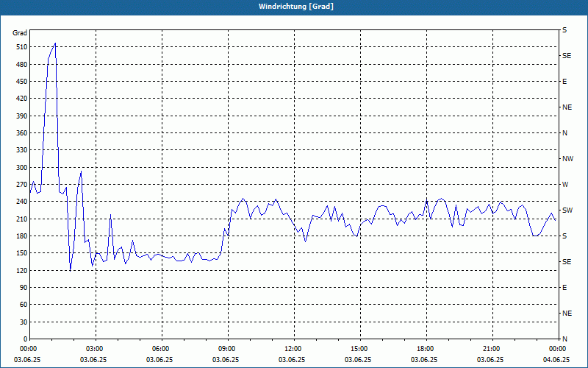Select the 21:00 time label

[x=492, y=349]
